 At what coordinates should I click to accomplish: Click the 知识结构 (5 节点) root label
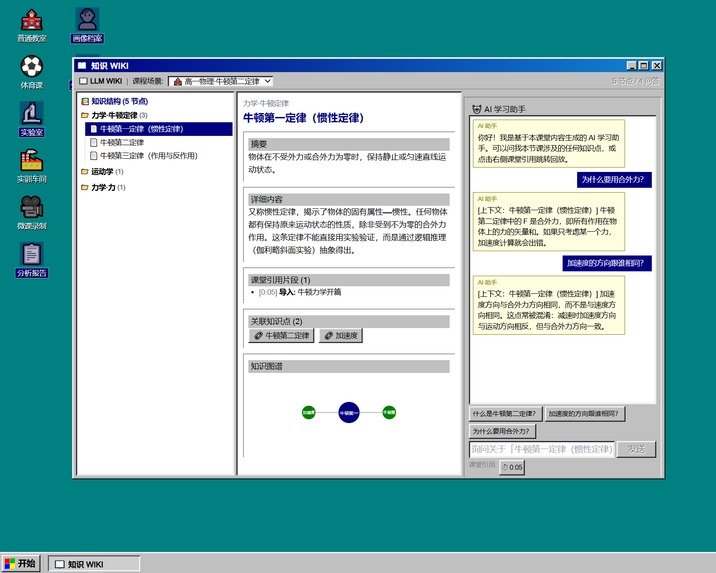coord(120,101)
